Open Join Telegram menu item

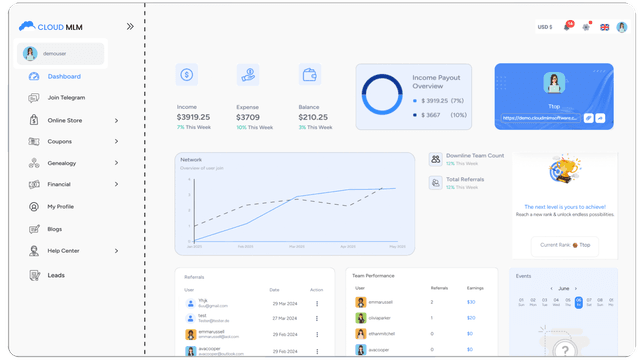click(67, 98)
